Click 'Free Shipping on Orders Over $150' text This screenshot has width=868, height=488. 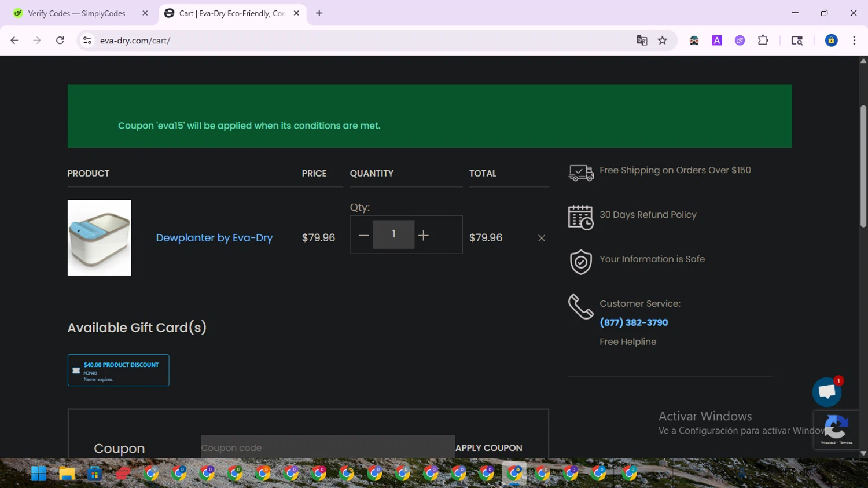point(675,170)
